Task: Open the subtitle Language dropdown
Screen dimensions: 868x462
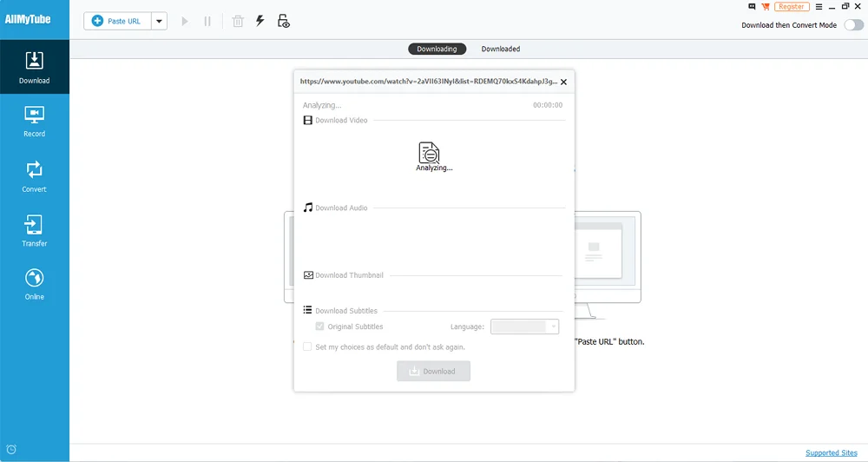Action: [x=525, y=327]
